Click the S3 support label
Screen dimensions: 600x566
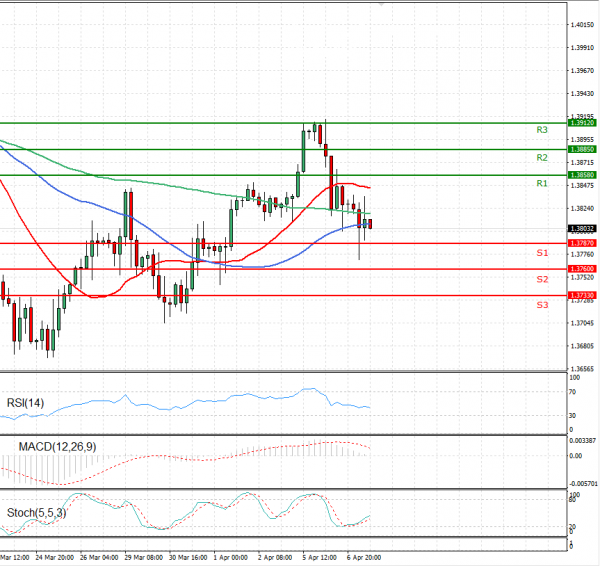click(x=542, y=305)
